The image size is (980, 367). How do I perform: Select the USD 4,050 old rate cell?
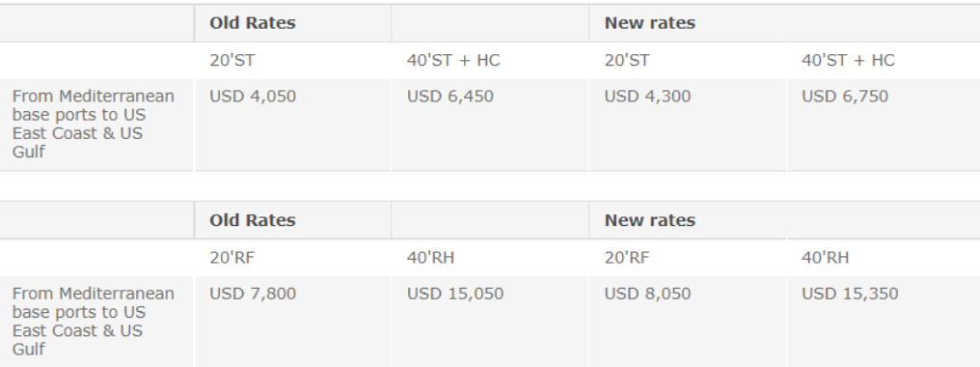click(x=253, y=97)
